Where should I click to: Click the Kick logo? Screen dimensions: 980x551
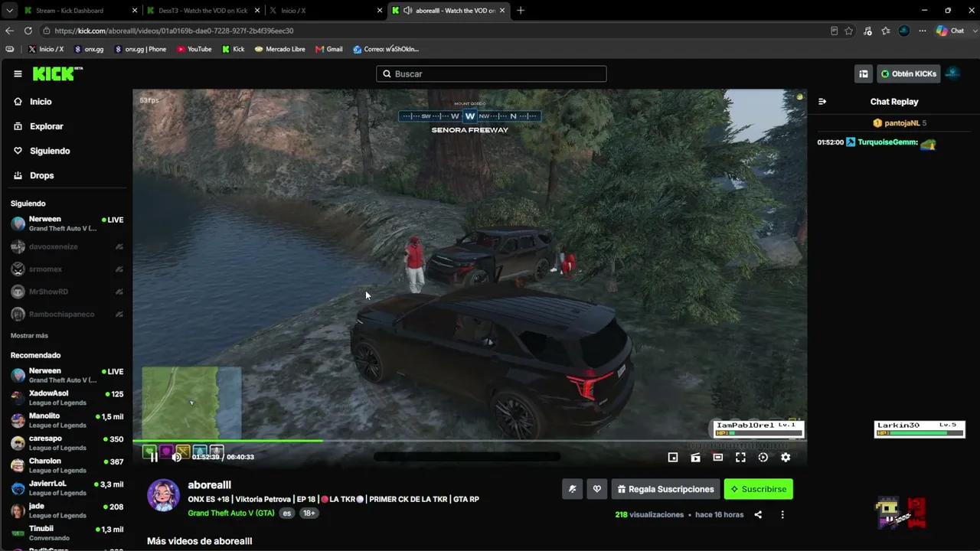coord(57,73)
